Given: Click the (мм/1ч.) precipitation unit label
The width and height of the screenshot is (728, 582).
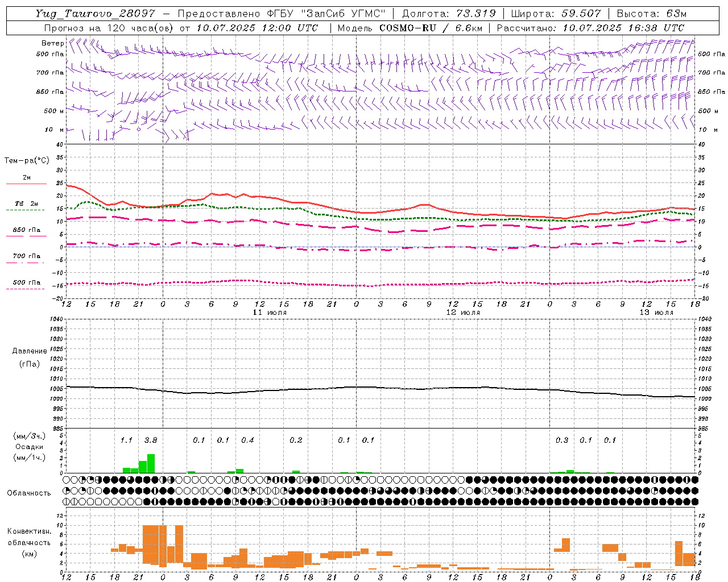Looking at the screenshot, I should click(x=30, y=457).
